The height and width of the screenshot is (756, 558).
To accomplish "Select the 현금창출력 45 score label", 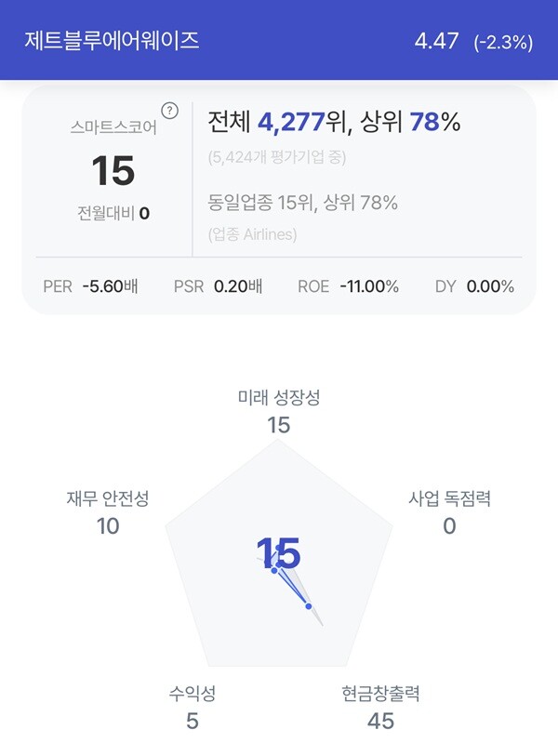I will click(x=380, y=708).
